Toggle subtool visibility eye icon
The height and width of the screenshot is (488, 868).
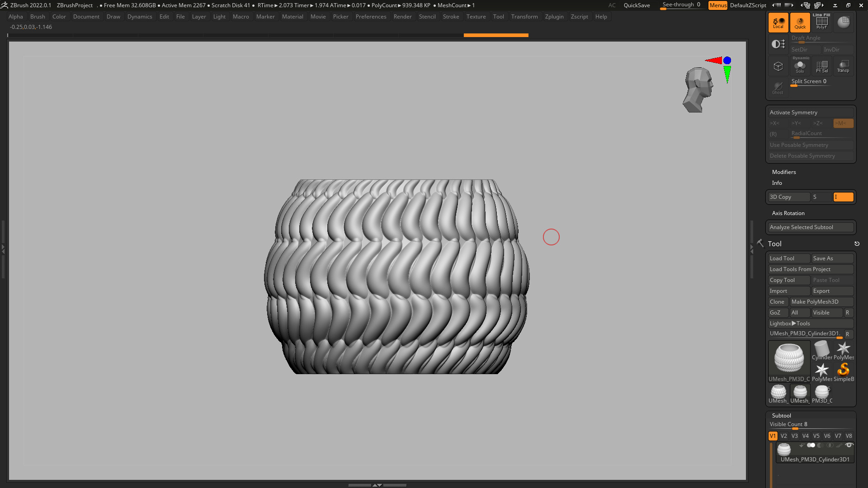849,446
